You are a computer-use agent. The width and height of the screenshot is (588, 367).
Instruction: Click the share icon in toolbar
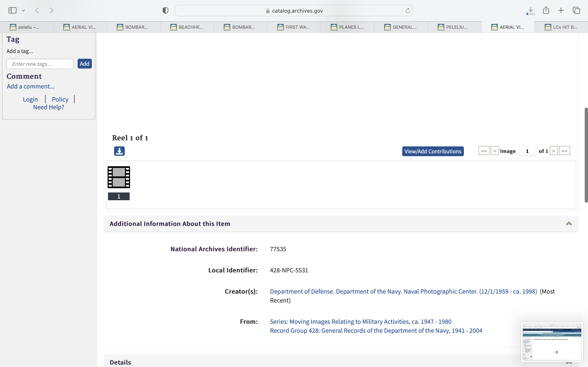coord(546,10)
